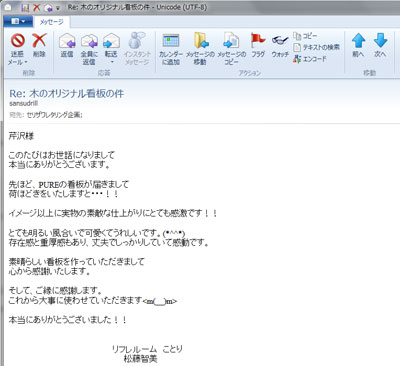Watch the conversation with ウォッチ glasses icon
Screen dimensions: 400x366
pyautogui.click(x=280, y=46)
